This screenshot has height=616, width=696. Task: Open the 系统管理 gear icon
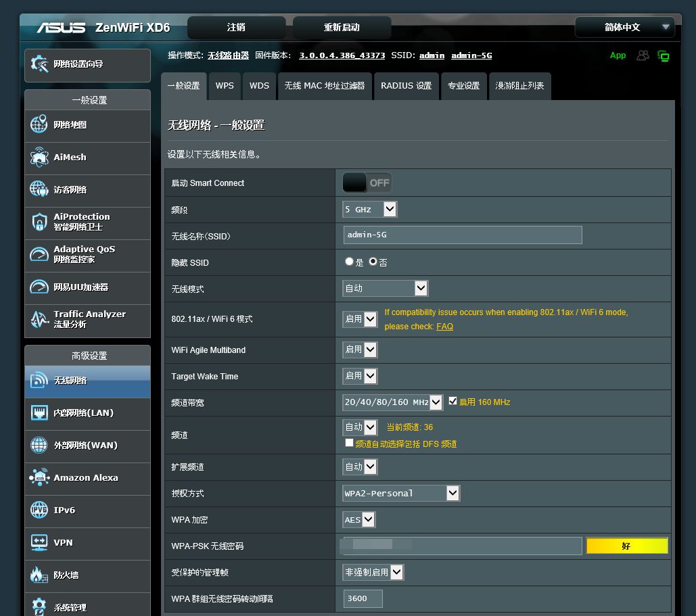tap(39, 607)
